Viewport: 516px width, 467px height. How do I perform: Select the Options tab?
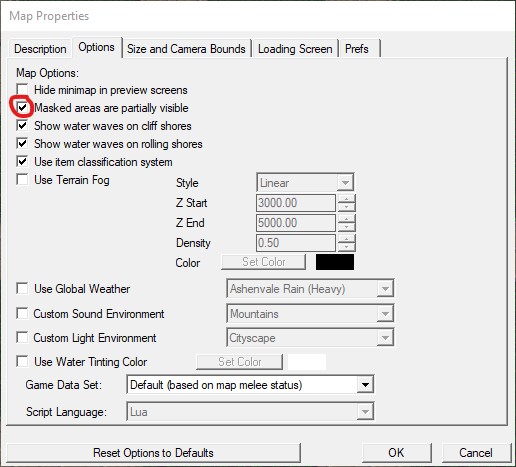tap(97, 47)
